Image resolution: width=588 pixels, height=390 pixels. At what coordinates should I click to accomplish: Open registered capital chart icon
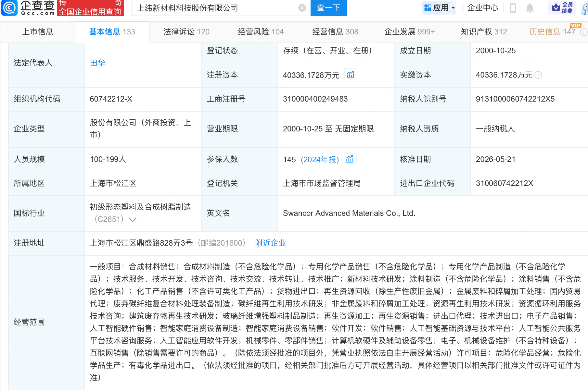tap(351, 75)
